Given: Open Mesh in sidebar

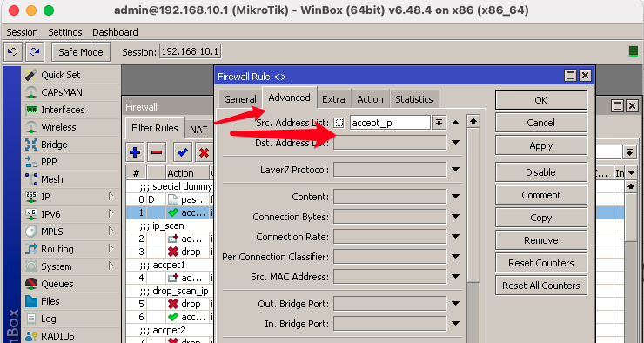Looking at the screenshot, I should click(51, 179).
